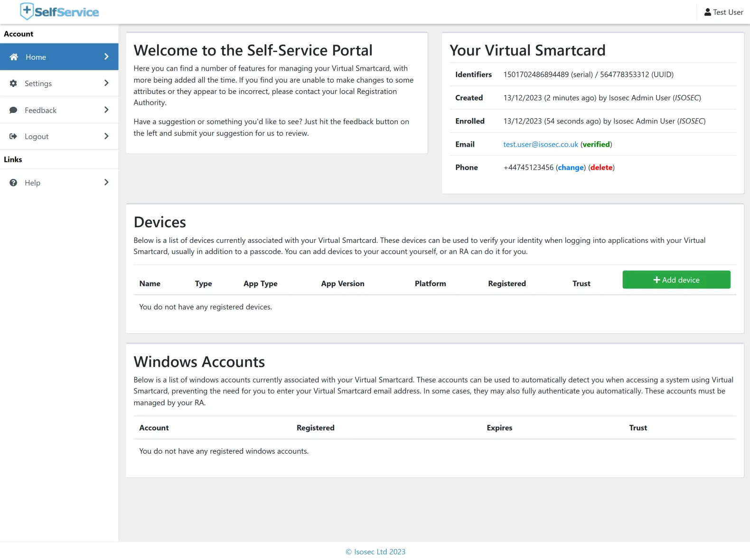This screenshot has width=750, height=560.
Task: Expand the Feedback chevron arrow
Action: pyautogui.click(x=106, y=110)
